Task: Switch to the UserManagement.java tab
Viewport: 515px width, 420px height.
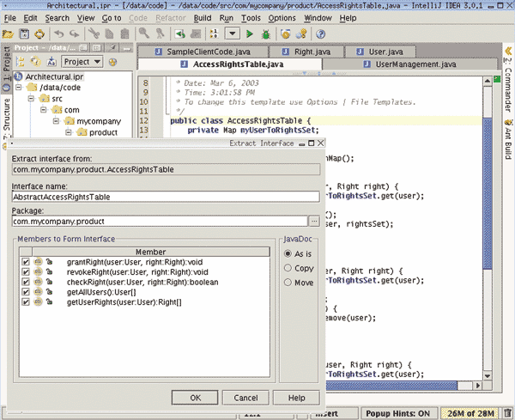Action: coord(415,64)
